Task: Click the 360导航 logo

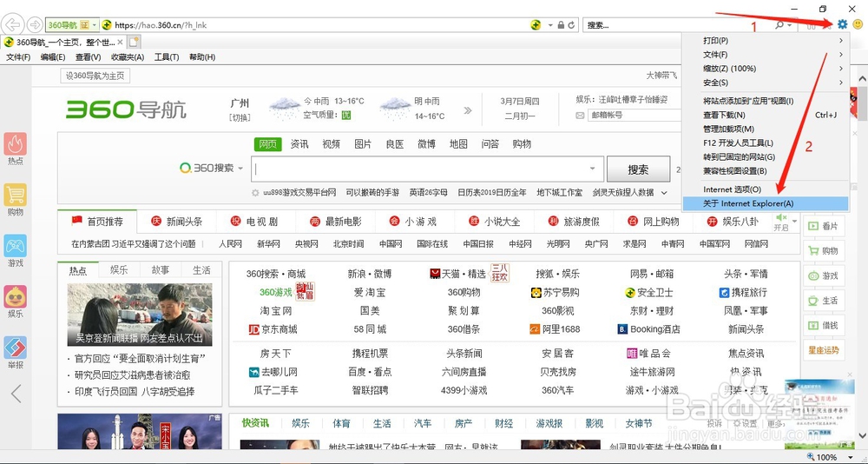Action: click(126, 109)
